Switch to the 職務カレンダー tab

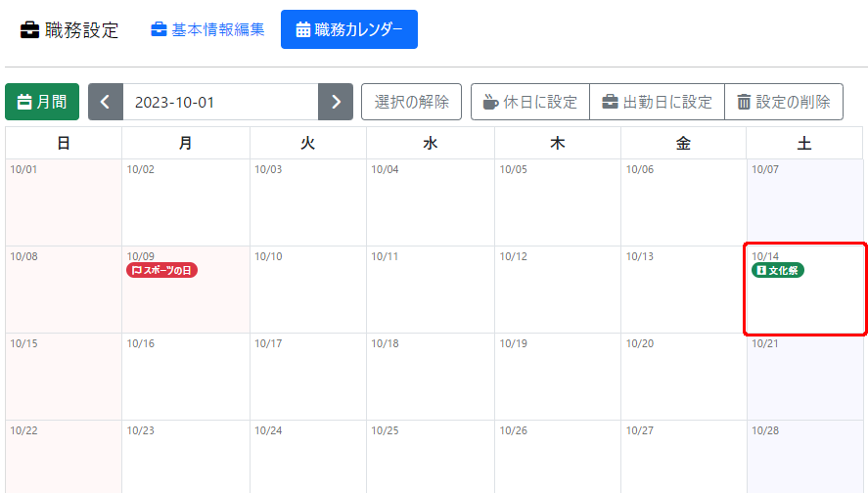[x=349, y=29]
